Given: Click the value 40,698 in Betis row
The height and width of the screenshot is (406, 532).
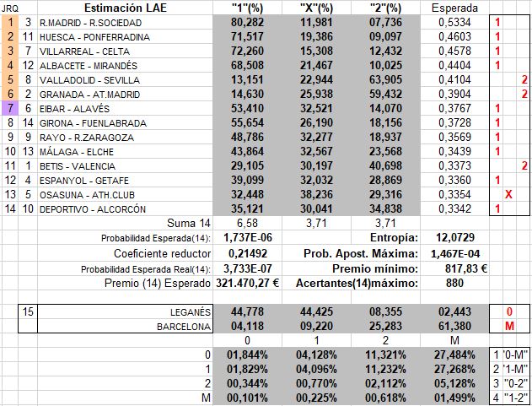Looking at the screenshot, I should pos(386,165).
